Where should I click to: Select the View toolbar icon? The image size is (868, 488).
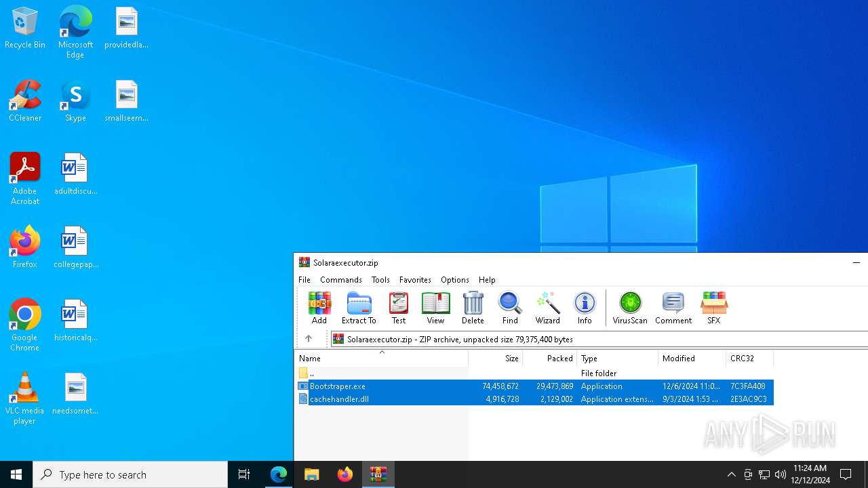click(x=436, y=308)
